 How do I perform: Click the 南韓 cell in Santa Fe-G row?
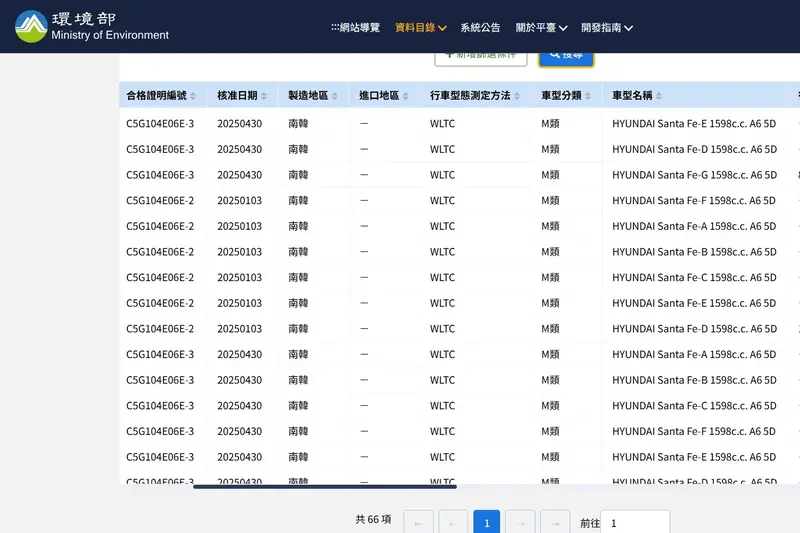298,175
